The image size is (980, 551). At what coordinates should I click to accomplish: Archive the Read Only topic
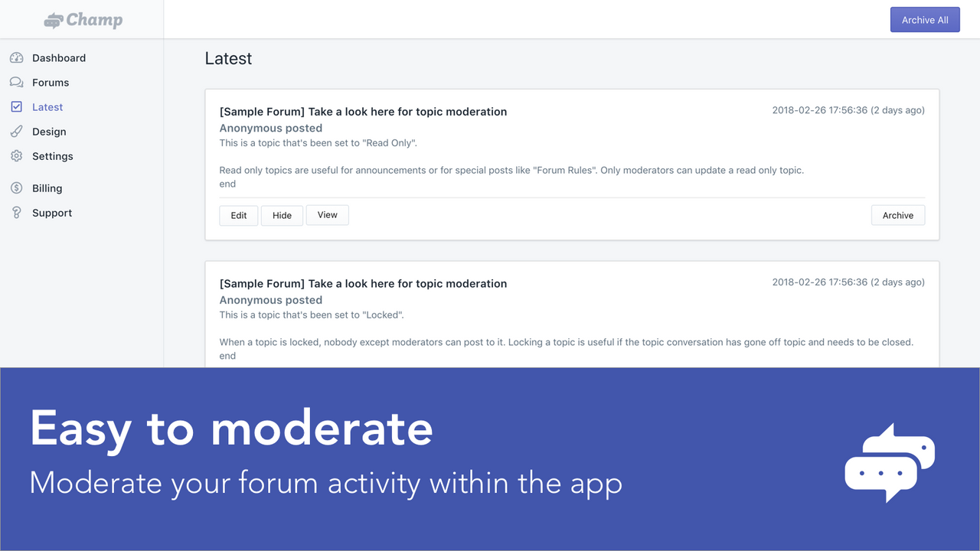(x=897, y=215)
